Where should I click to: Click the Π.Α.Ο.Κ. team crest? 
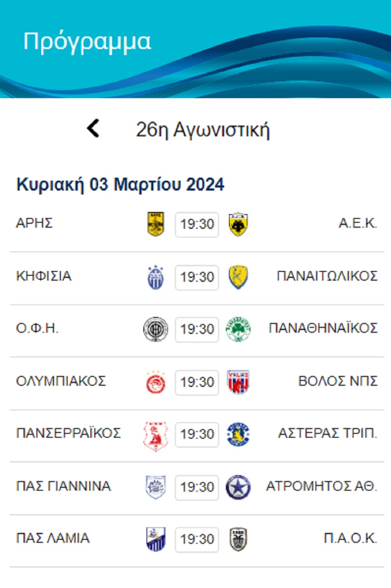[x=238, y=539]
